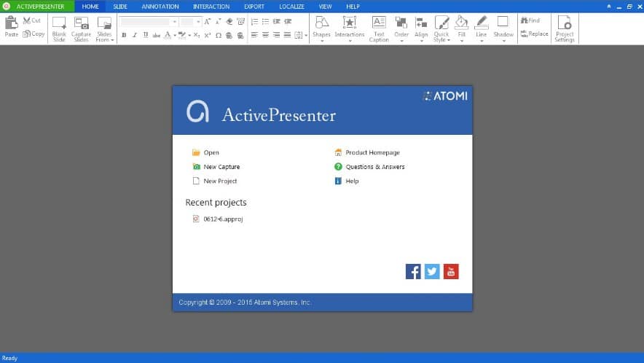This screenshot has height=363, width=644.
Task: Click the Open folder icon on start page
Action: 196,152
